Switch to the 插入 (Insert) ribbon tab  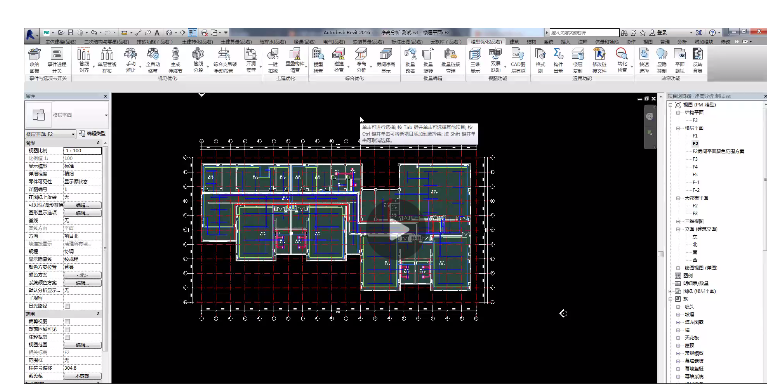coord(565,42)
